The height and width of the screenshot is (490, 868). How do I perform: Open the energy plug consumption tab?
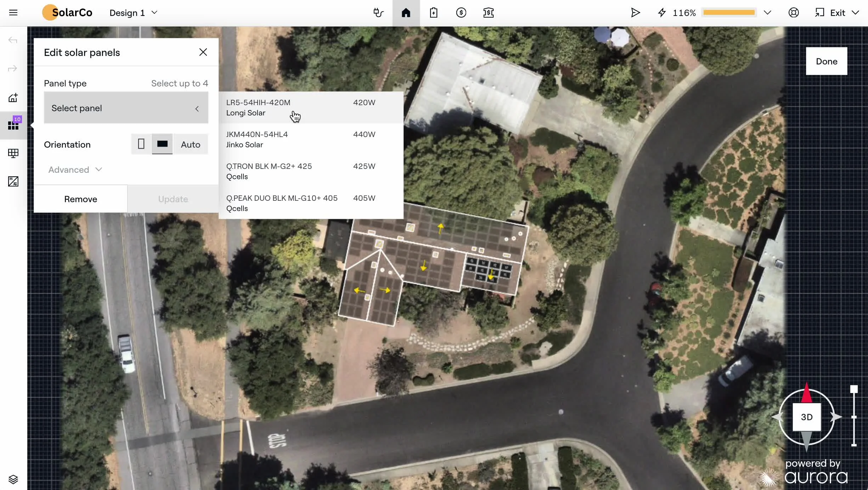378,13
